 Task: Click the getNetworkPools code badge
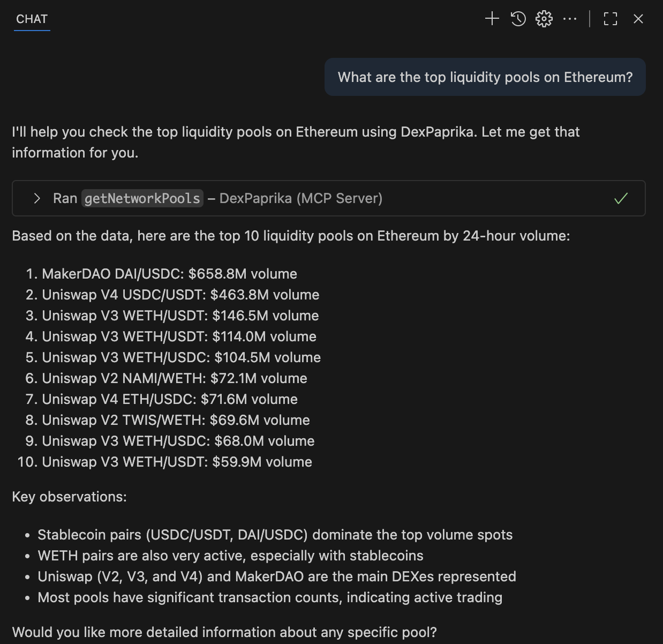(142, 198)
